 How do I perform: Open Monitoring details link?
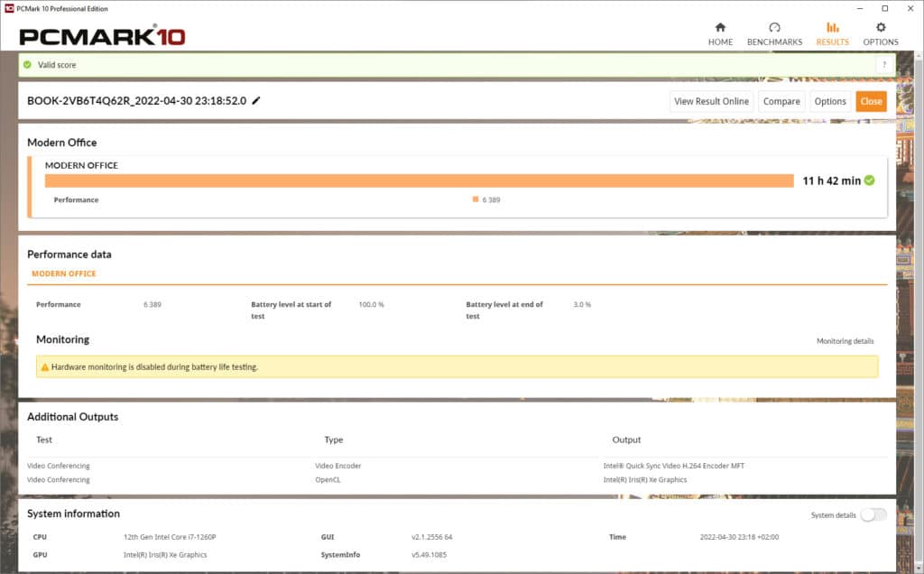pos(845,341)
